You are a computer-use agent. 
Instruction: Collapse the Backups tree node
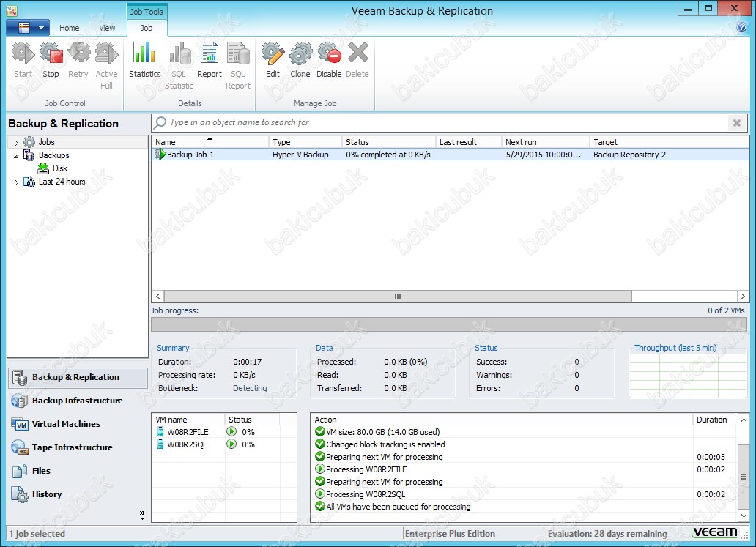click(16, 156)
